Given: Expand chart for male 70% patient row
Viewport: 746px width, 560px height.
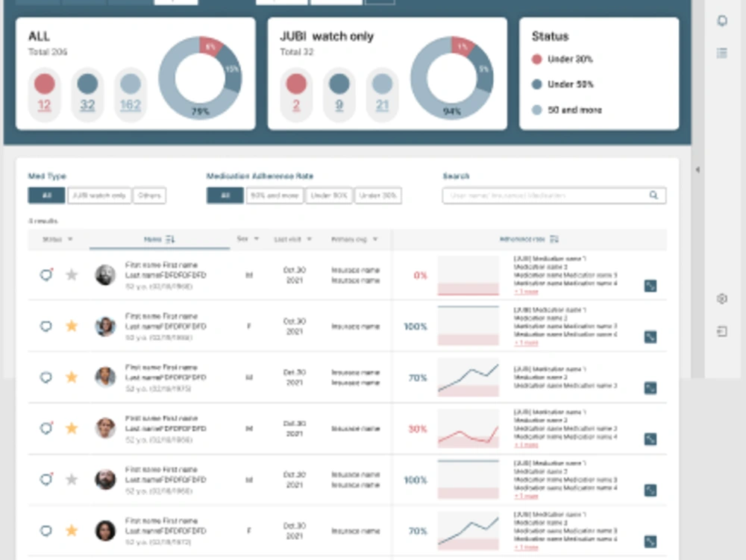Looking at the screenshot, I should point(651,388).
